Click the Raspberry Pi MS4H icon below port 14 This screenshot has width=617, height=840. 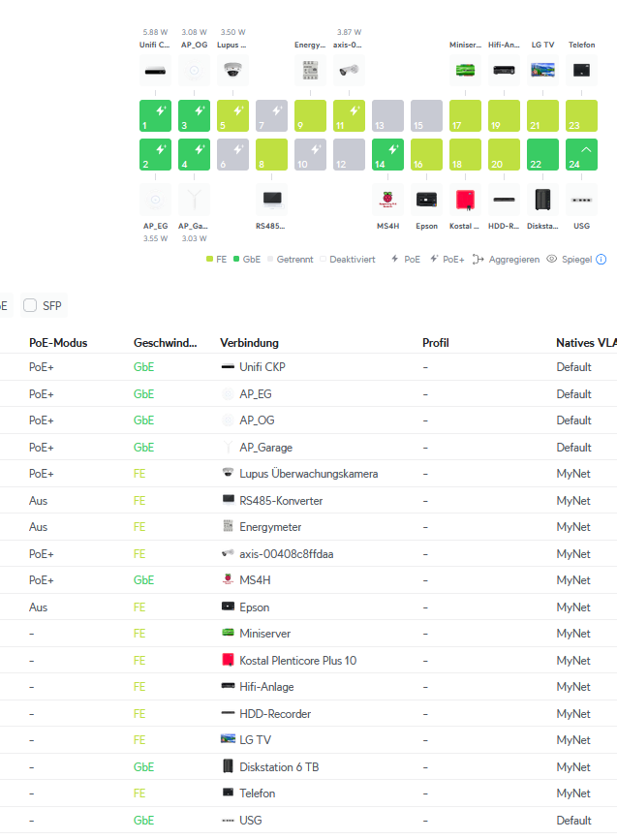(x=387, y=200)
